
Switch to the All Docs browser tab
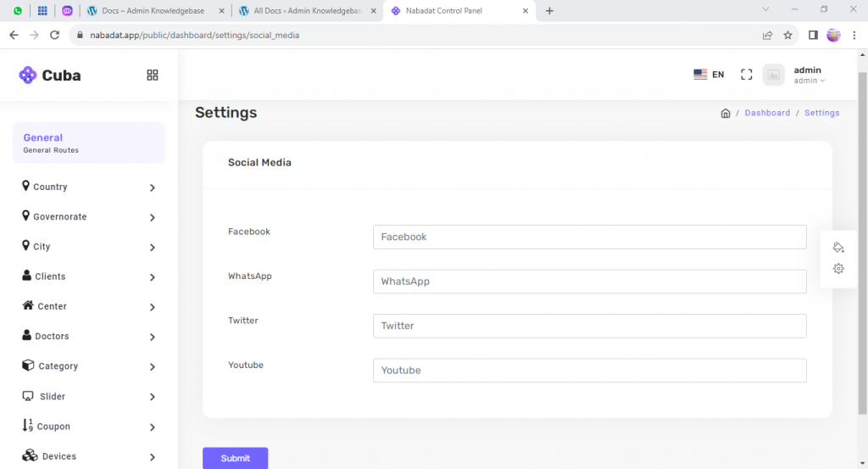tap(307, 11)
